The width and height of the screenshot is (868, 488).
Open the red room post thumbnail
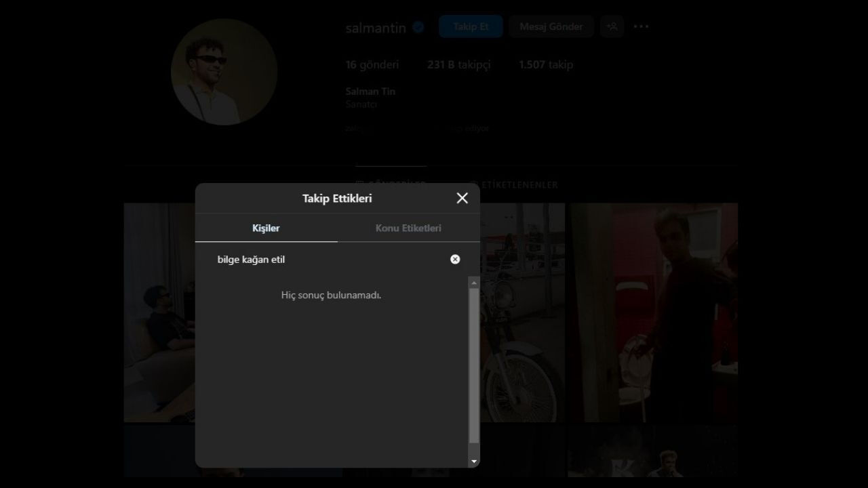652,312
